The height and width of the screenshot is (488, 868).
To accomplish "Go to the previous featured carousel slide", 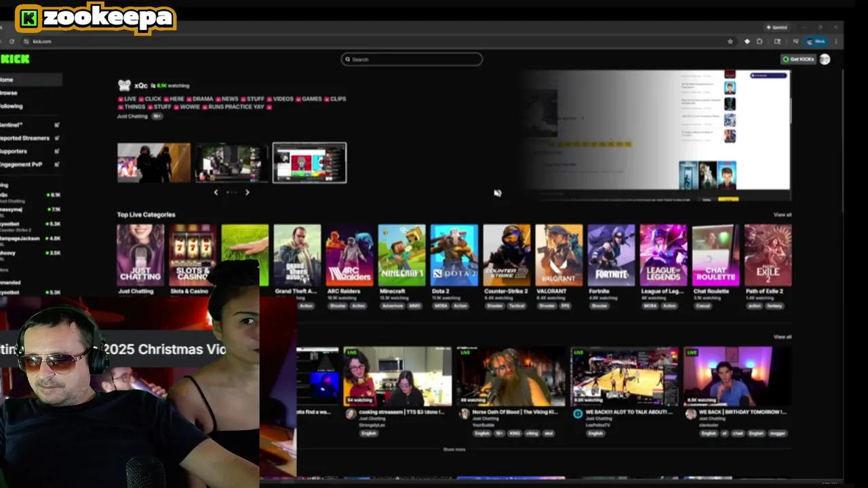I will [x=216, y=192].
